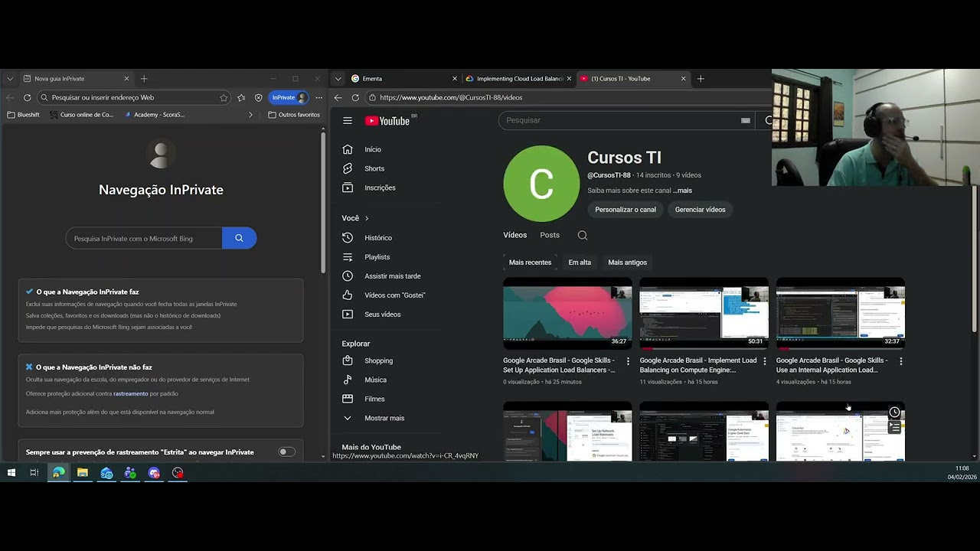The height and width of the screenshot is (551, 980).
Task: Open Música under Explorar
Action: point(375,380)
